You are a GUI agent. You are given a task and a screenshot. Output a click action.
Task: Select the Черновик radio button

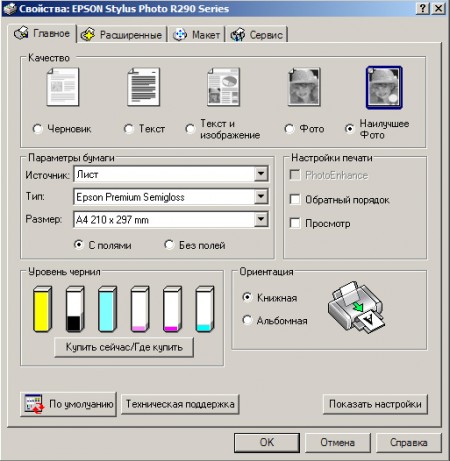tap(37, 129)
